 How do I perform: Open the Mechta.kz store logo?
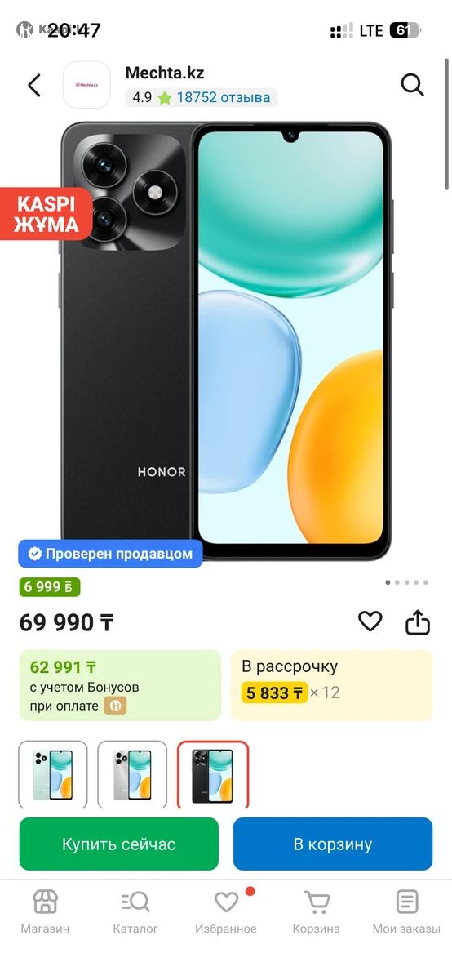pos(86,85)
